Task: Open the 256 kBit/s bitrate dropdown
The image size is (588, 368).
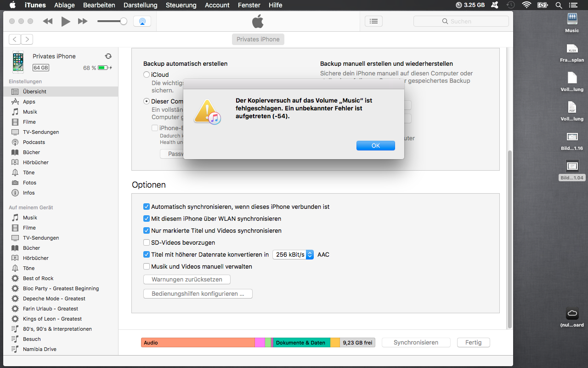Action: pyautogui.click(x=293, y=255)
